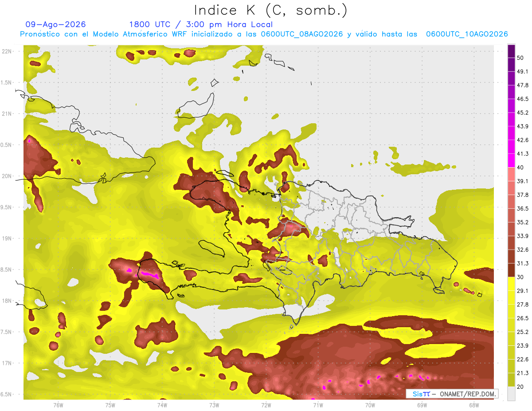Viewport: 532px width, 411px height.
Task: Click the "42.6" color scale label
Action: [x=523, y=141]
